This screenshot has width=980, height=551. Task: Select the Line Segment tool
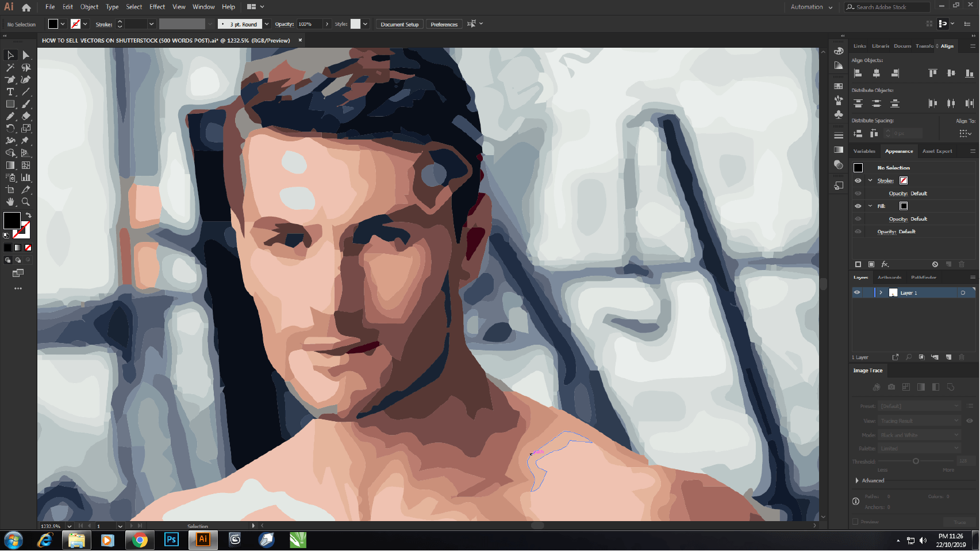pos(26,92)
